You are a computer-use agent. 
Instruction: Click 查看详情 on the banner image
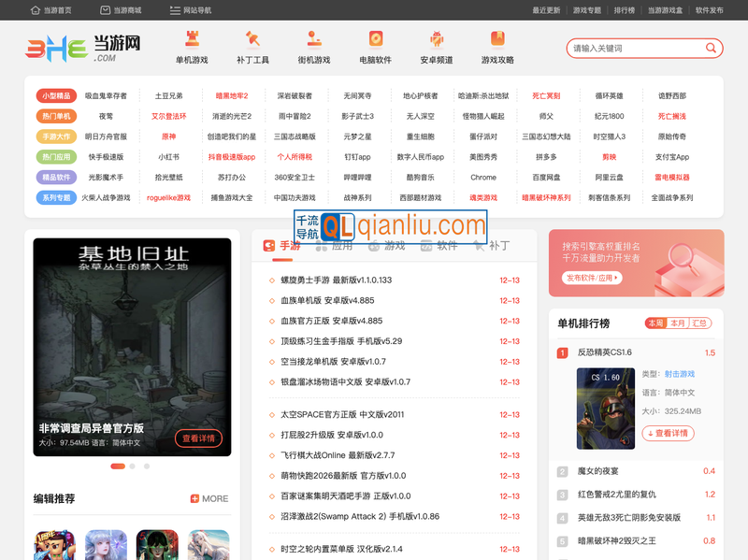[198, 438]
